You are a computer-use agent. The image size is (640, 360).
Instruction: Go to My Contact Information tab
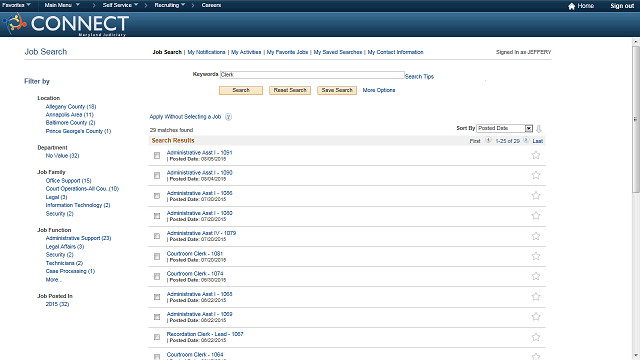(395, 52)
